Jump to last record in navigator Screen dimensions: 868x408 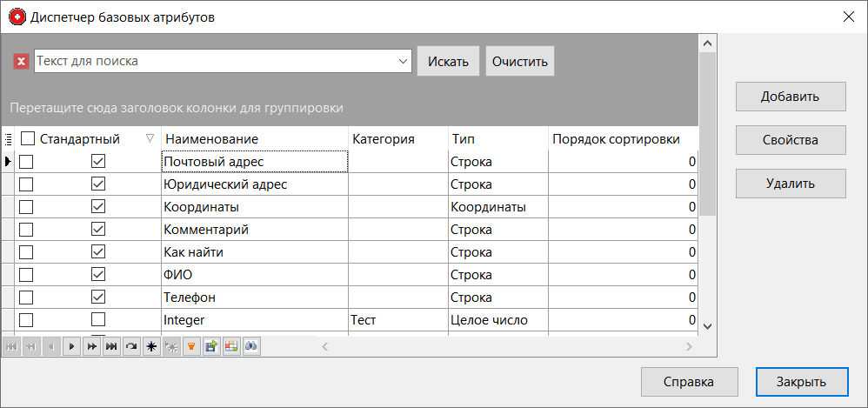click(111, 346)
